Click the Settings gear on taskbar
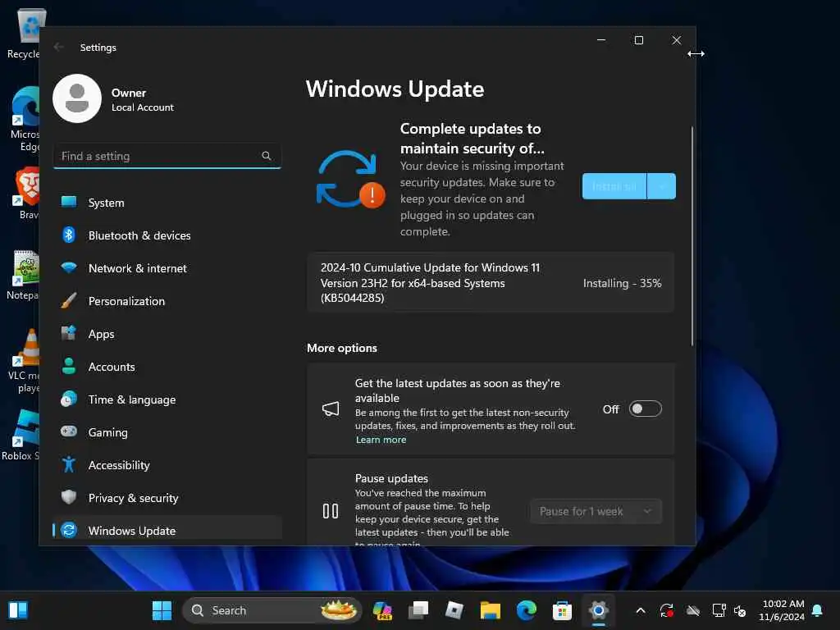The height and width of the screenshot is (630, 840). click(x=598, y=610)
